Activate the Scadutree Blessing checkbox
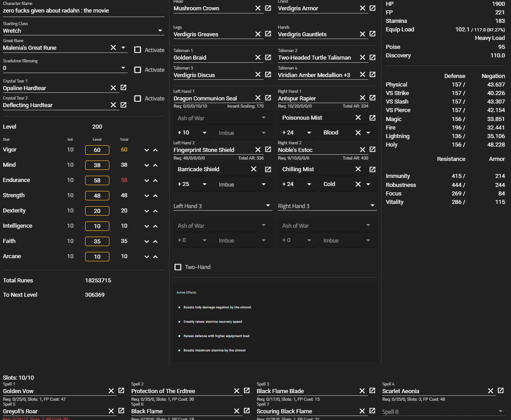The height and width of the screenshot is (420, 511). pos(138,70)
